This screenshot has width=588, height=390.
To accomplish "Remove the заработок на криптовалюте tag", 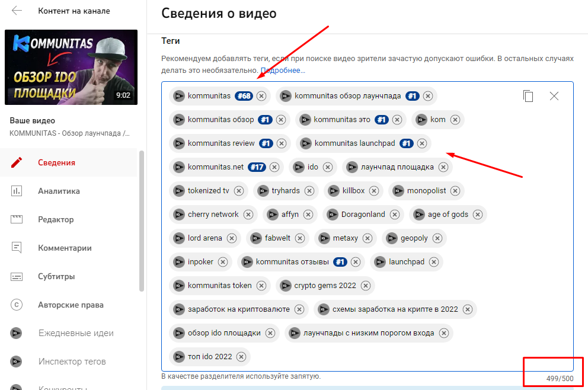I will point(299,309).
